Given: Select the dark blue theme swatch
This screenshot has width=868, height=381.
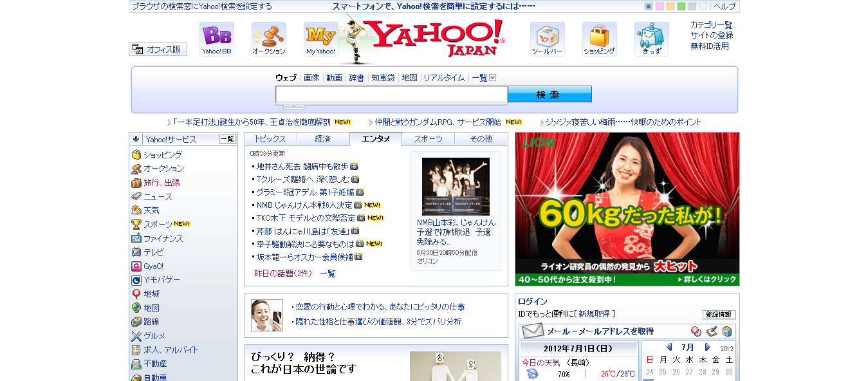Looking at the screenshot, I should [649, 6].
